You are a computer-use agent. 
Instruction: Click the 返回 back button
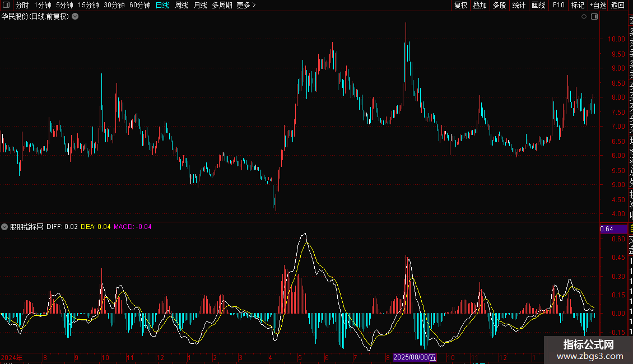coord(618,5)
